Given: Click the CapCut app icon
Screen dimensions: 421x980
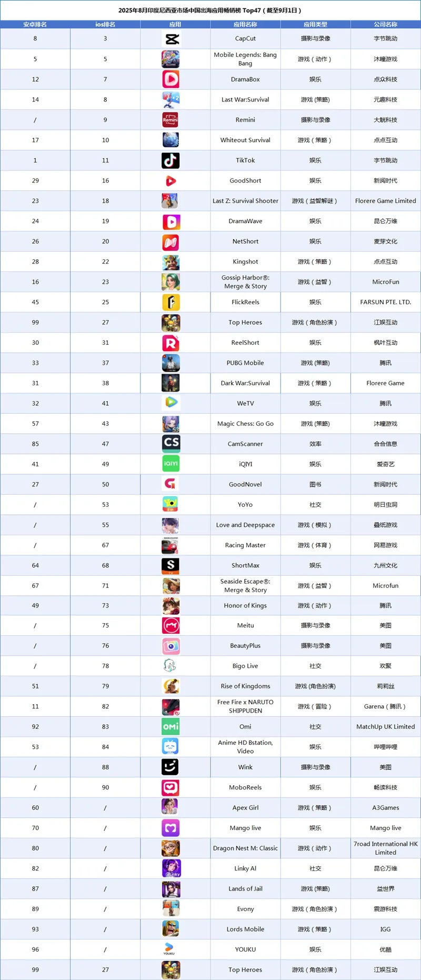Looking at the screenshot, I should click(x=172, y=38).
